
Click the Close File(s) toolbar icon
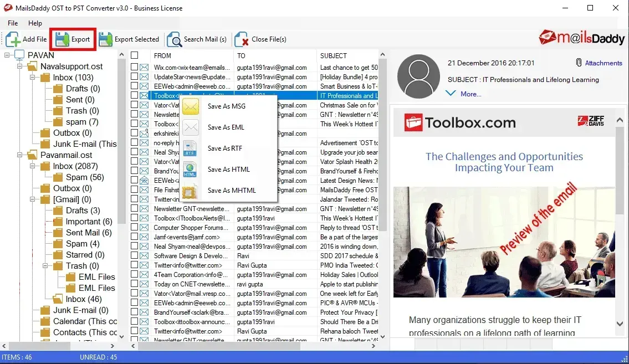tap(242, 39)
